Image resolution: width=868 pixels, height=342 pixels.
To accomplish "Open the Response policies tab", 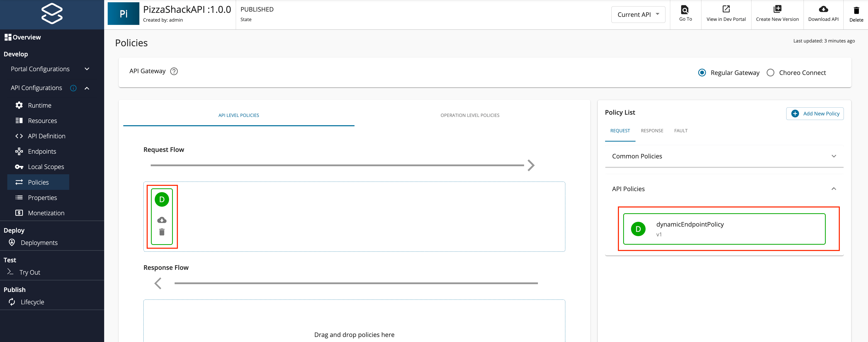I will pyautogui.click(x=652, y=131).
